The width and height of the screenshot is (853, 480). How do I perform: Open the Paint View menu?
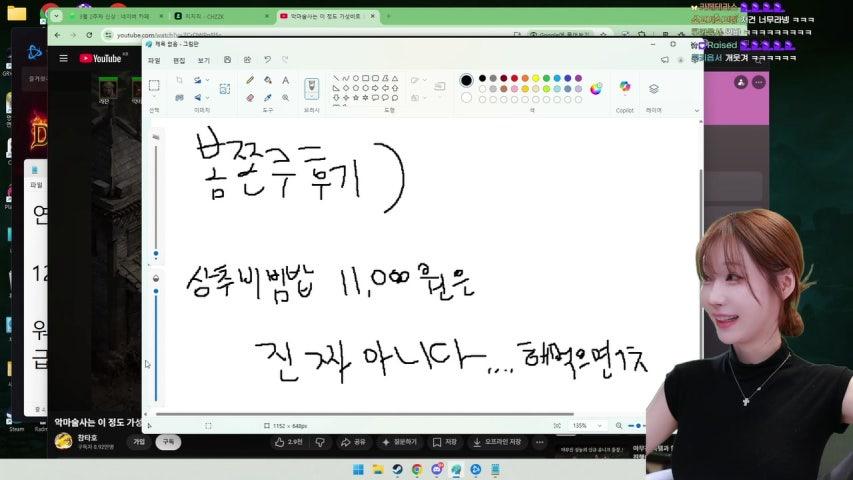point(203,60)
